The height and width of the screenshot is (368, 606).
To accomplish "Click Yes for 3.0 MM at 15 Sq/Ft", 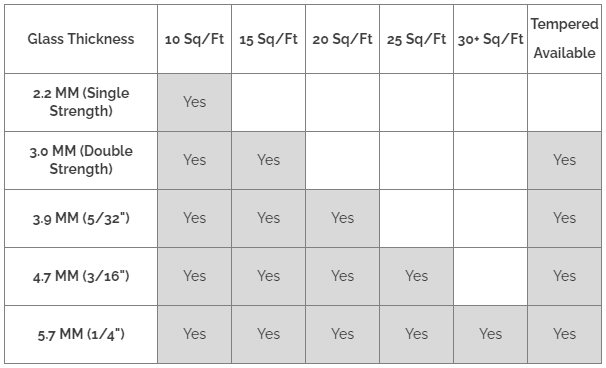I will point(268,160).
